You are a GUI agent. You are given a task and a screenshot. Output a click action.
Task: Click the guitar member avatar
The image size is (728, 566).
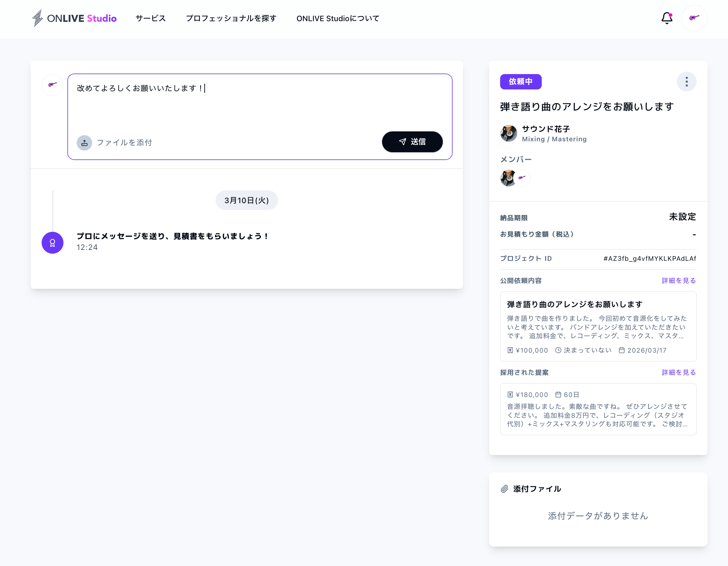point(522,178)
